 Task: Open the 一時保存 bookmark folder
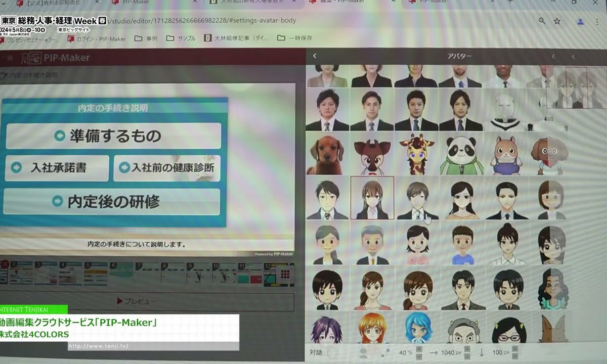pos(295,38)
